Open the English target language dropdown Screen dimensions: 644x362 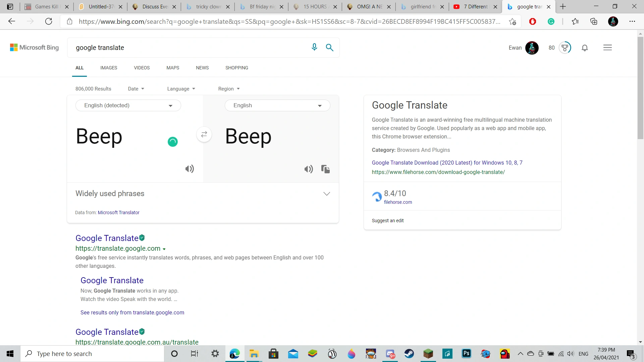[277, 105]
